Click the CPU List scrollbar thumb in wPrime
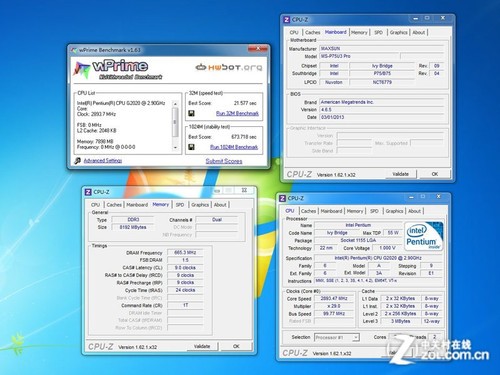The height and width of the screenshot is (375, 500). tap(175, 122)
